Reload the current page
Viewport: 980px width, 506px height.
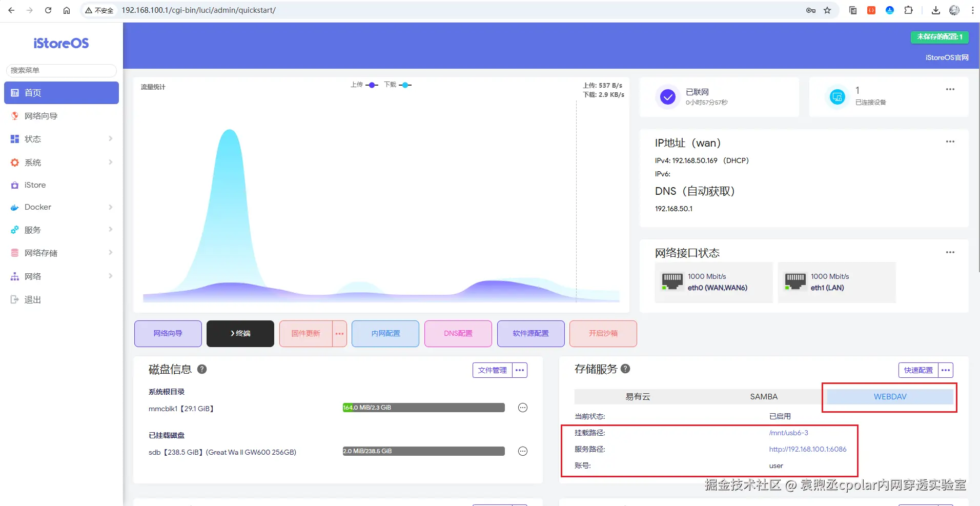click(x=48, y=10)
